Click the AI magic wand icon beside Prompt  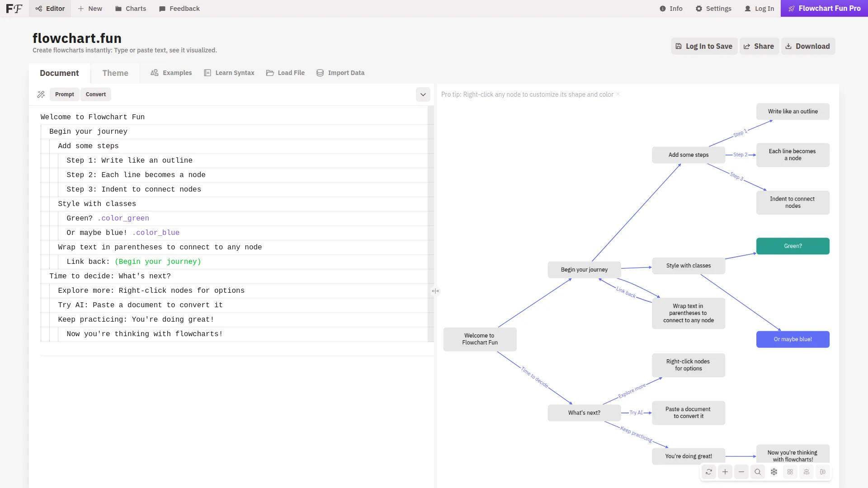click(x=41, y=94)
